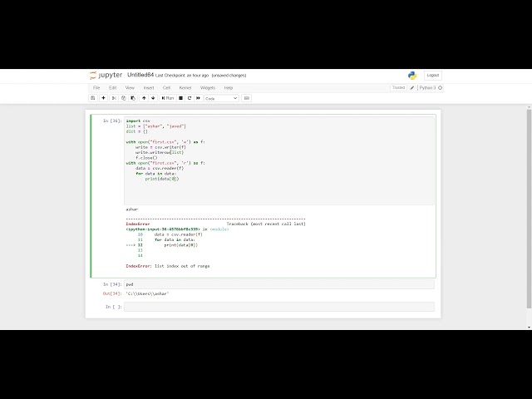Click into the cell containing pwd
The width and height of the screenshot is (532, 399).
[x=279, y=284]
